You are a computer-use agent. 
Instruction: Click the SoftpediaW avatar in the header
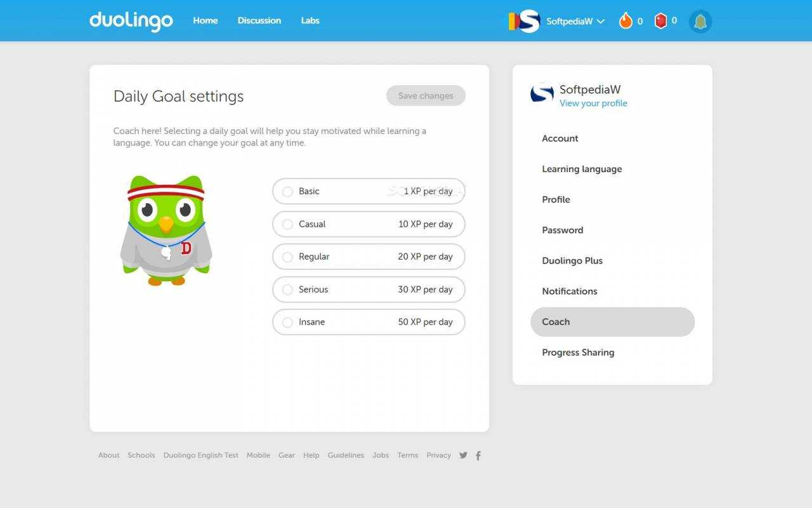pyautogui.click(x=528, y=22)
